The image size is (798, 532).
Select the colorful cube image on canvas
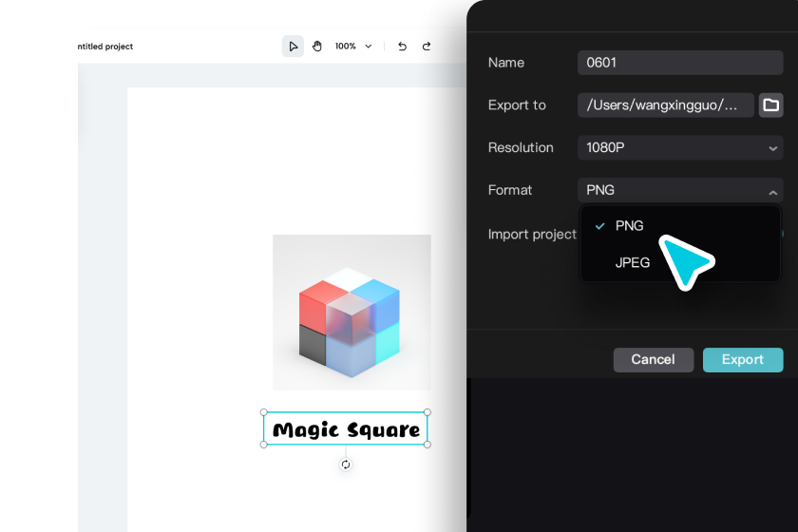[x=351, y=312]
